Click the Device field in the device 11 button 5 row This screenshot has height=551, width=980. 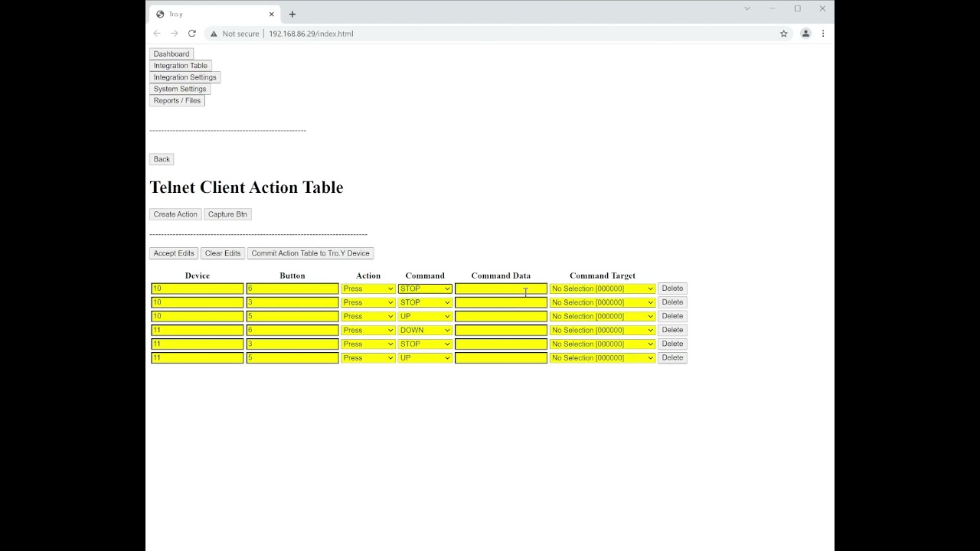(198, 357)
